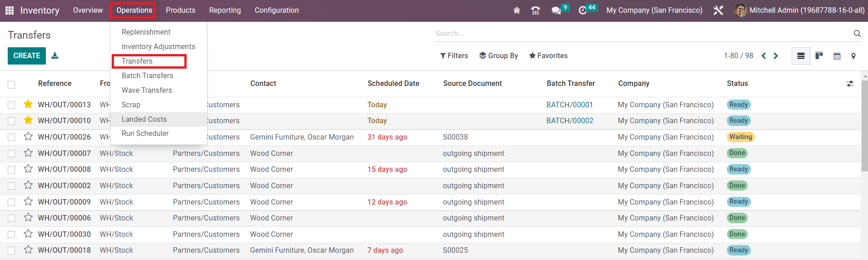This screenshot has width=868, height=260.
Task: Switch to map view
Action: [x=853, y=56]
